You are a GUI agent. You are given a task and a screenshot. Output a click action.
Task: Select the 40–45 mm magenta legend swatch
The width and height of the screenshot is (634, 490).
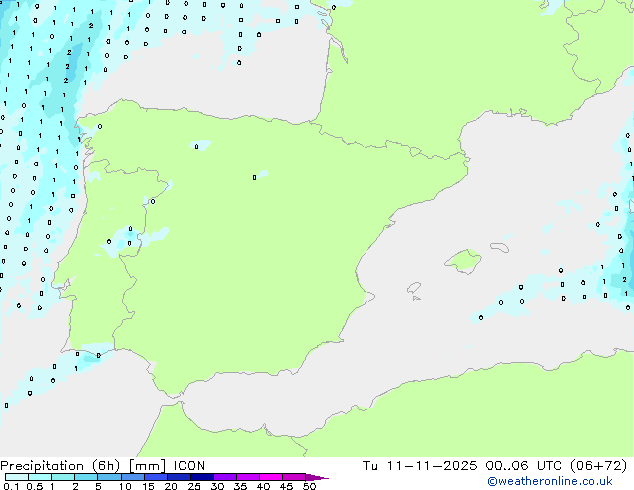[x=271, y=477]
